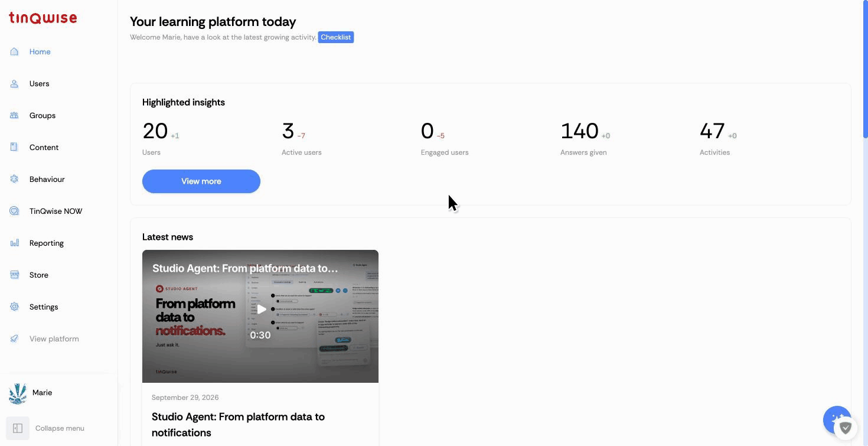Play the Studio Agent video
Screen dimensions: 868x446
point(261,309)
